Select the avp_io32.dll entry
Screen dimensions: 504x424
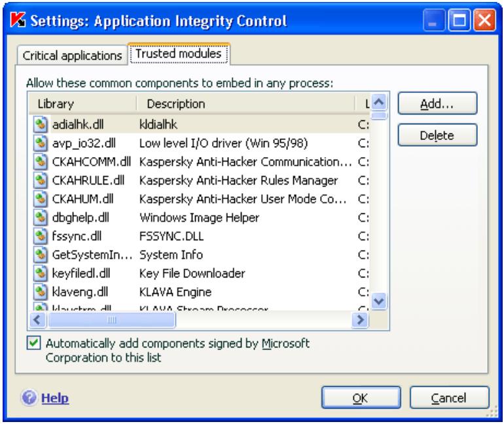pyautogui.click(x=84, y=143)
